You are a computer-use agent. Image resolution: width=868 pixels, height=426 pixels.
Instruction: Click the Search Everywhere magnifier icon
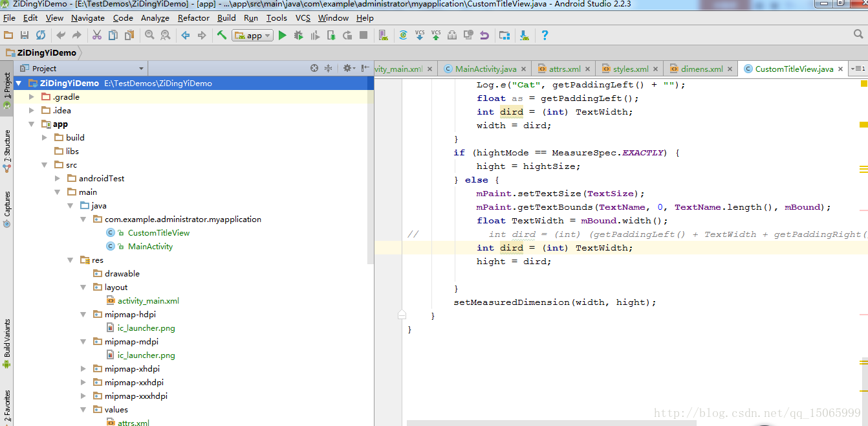(x=858, y=34)
